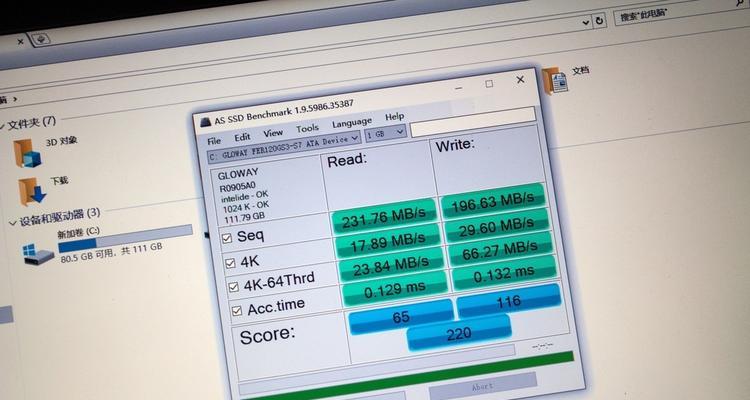Click the write score 116
Screen dimensions: 750x400
pos(508,301)
